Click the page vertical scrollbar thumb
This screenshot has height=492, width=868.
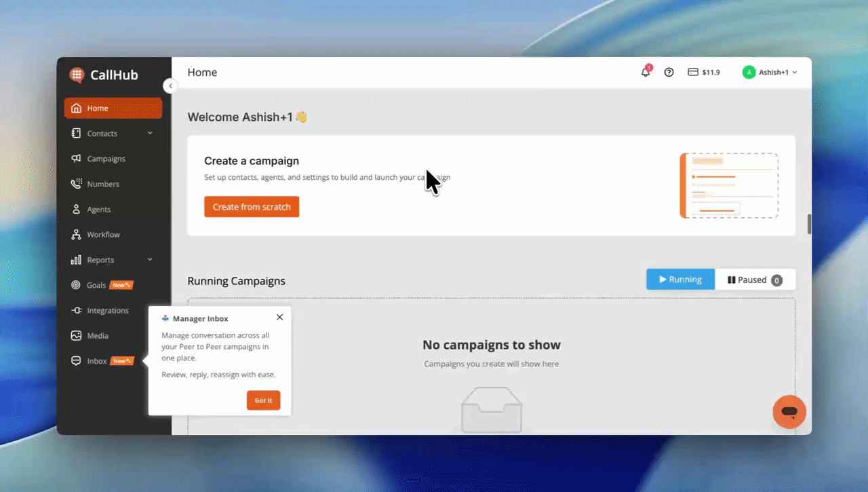click(x=809, y=224)
